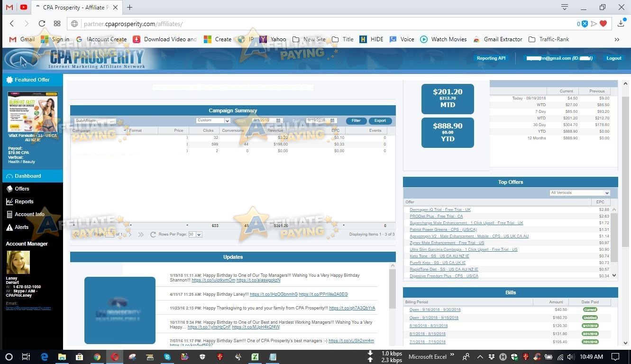The image size is (631, 364).
Task: Click the heart bookmark icon
Action: [x=603, y=24]
